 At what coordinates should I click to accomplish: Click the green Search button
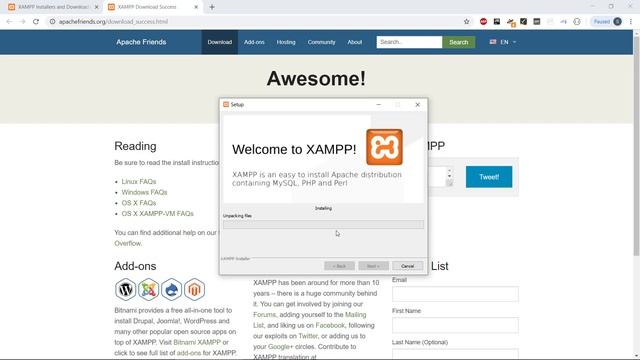pos(458,42)
